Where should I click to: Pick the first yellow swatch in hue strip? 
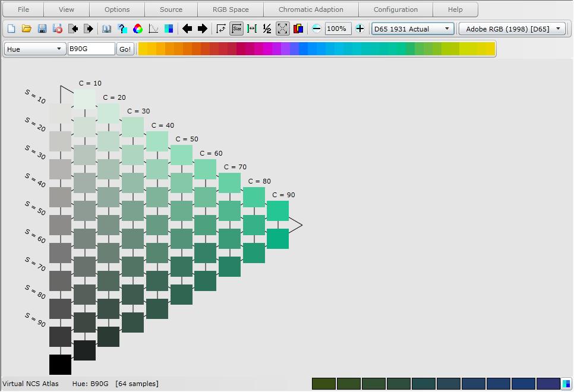tap(143, 49)
